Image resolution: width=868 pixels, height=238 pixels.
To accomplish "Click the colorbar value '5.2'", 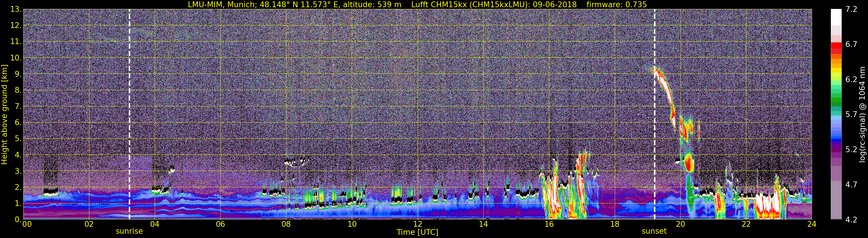I will [851, 149].
